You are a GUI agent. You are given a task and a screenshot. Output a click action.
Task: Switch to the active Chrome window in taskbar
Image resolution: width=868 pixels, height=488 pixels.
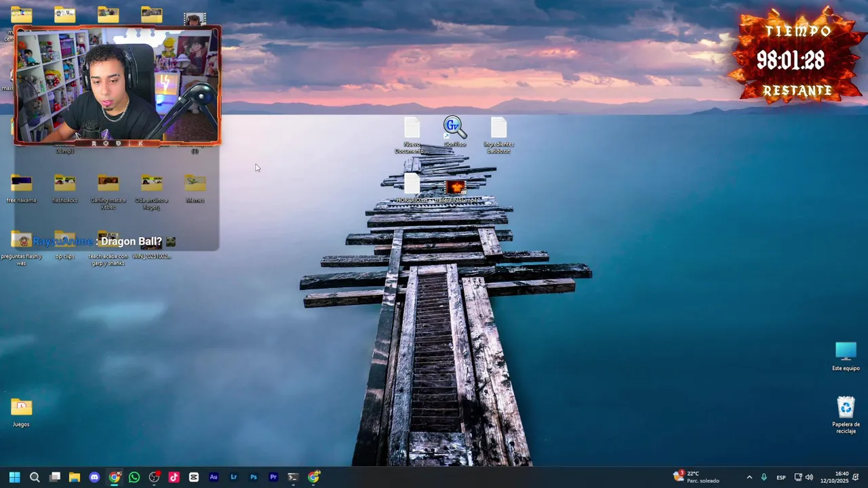pyautogui.click(x=115, y=477)
